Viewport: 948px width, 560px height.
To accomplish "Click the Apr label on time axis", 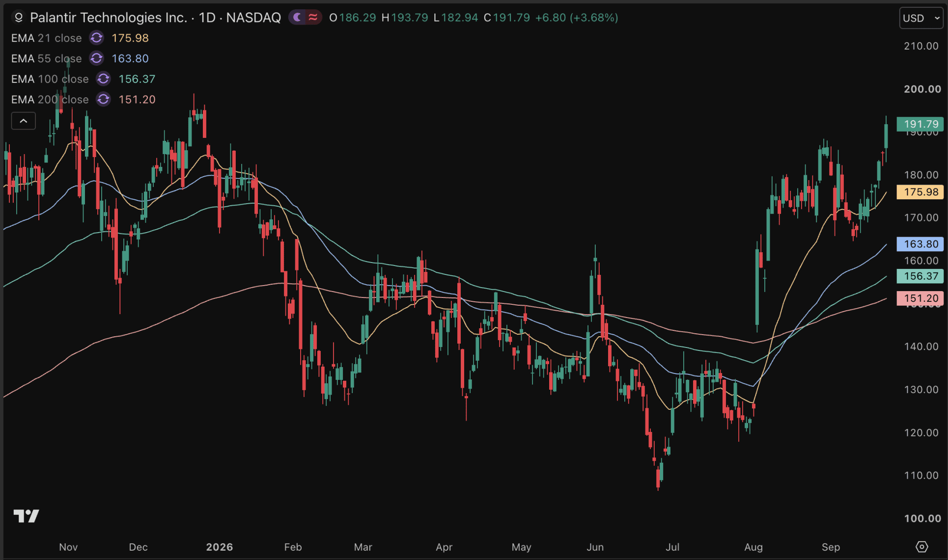I will click(x=444, y=547).
